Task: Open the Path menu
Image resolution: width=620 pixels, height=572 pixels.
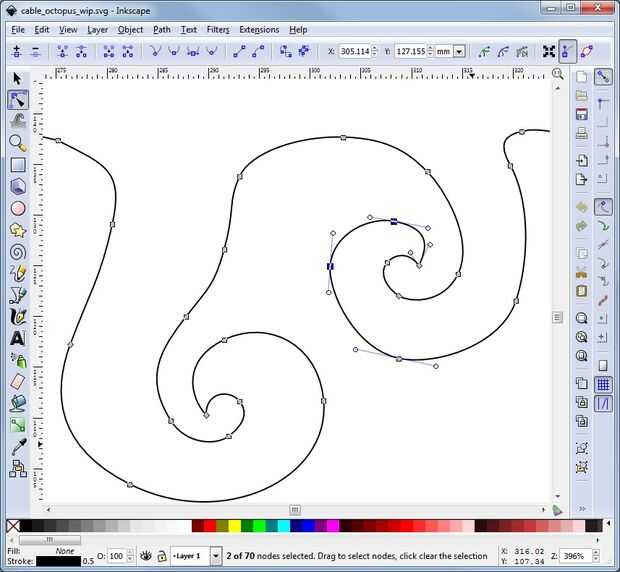Action: (x=161, y=30)
